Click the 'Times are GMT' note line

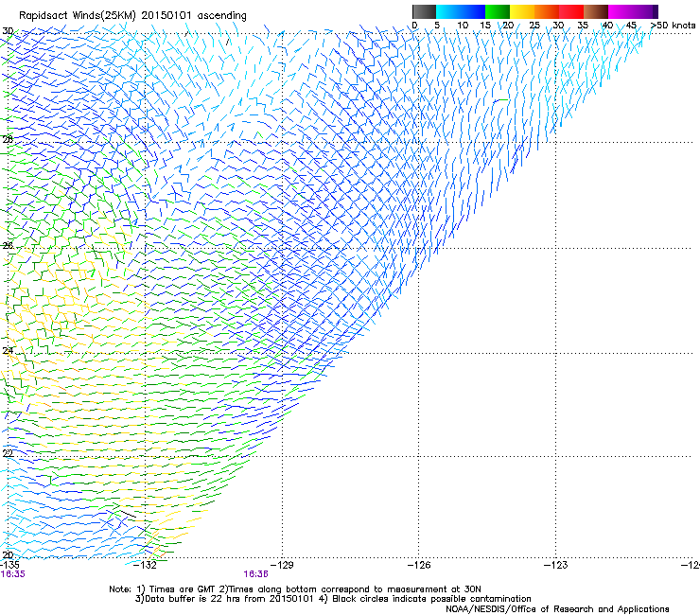click(x=295, y=589)
